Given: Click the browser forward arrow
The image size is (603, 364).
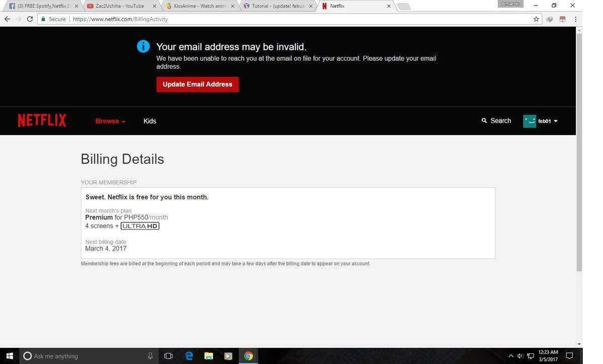Looking at the screenshot, I should tap(19, 19).
